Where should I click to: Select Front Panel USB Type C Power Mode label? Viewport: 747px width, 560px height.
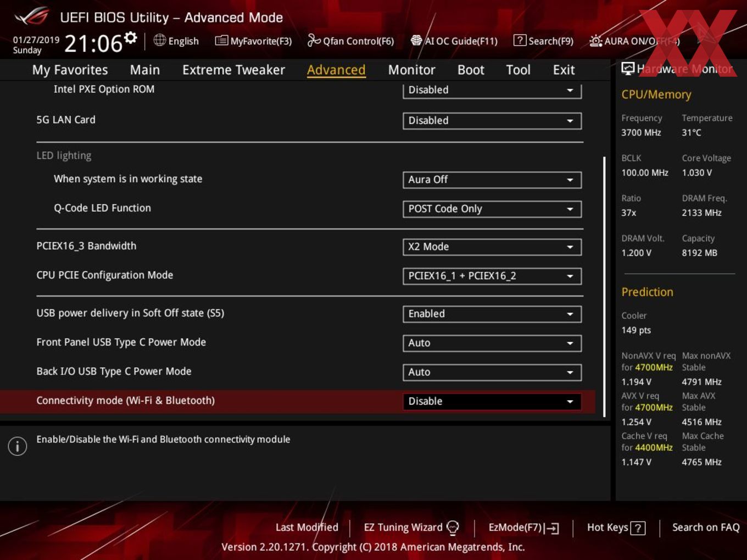pos(121,342)
